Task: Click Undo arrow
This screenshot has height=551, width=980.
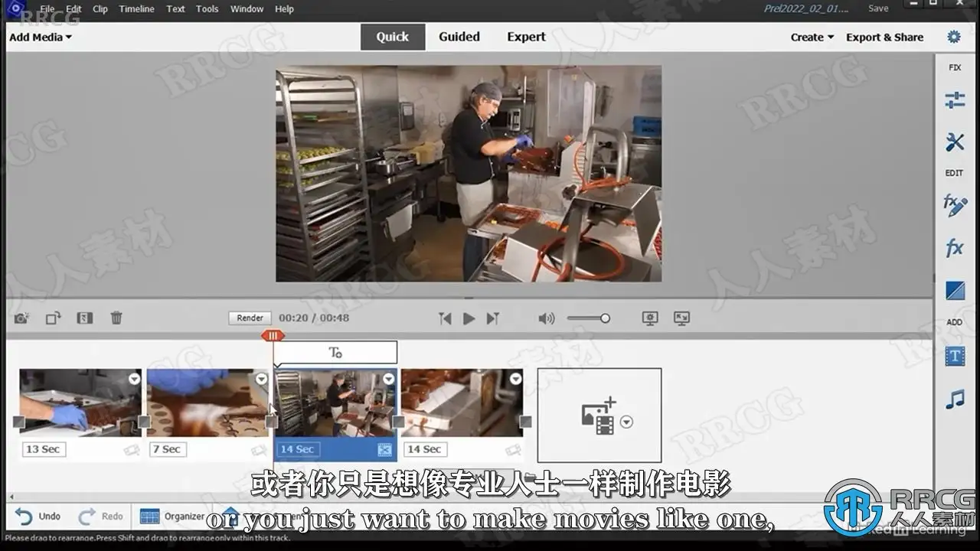Action: (24, 517)
